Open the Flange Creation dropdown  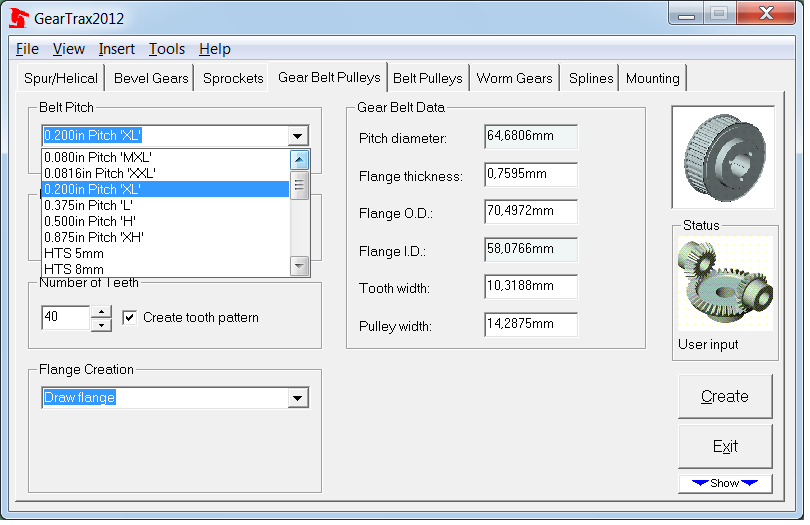(297, 398)
